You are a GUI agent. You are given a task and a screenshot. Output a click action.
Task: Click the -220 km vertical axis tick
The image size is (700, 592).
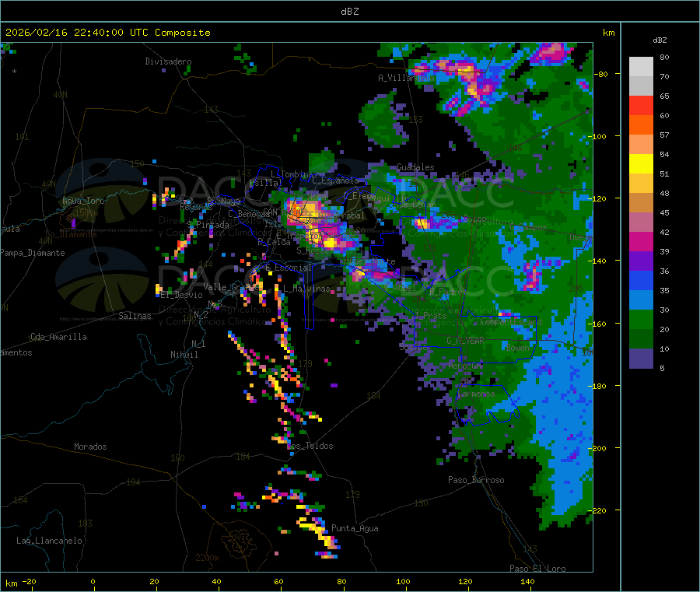coord(600,510)
